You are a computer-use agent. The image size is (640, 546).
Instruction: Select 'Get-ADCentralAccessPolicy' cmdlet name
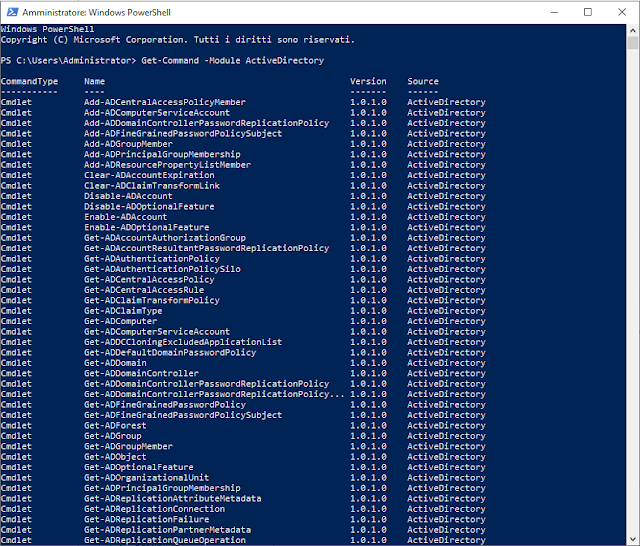click(x=149, y=280)
